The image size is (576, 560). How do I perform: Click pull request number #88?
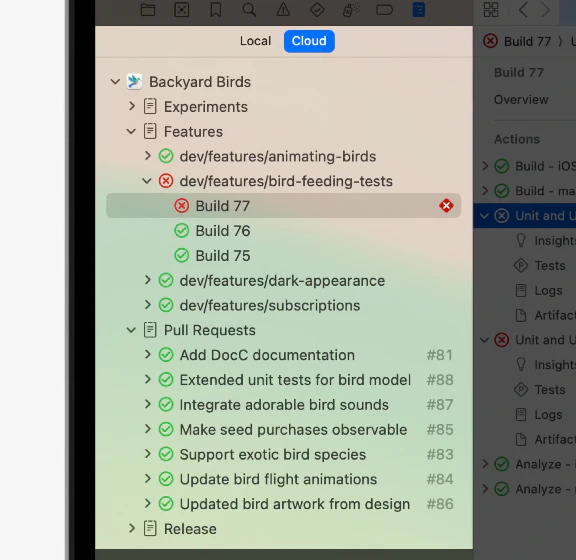pyautogui.click(x=440, y=380)
